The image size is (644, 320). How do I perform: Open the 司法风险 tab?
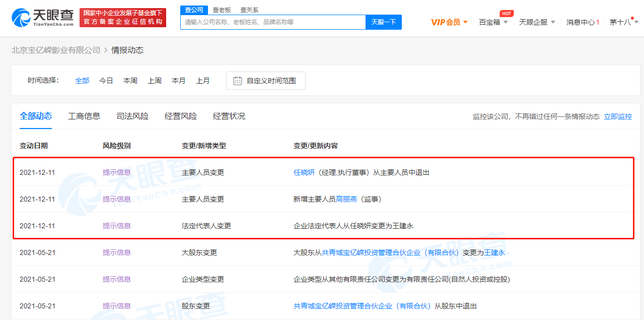pos(132,116)
